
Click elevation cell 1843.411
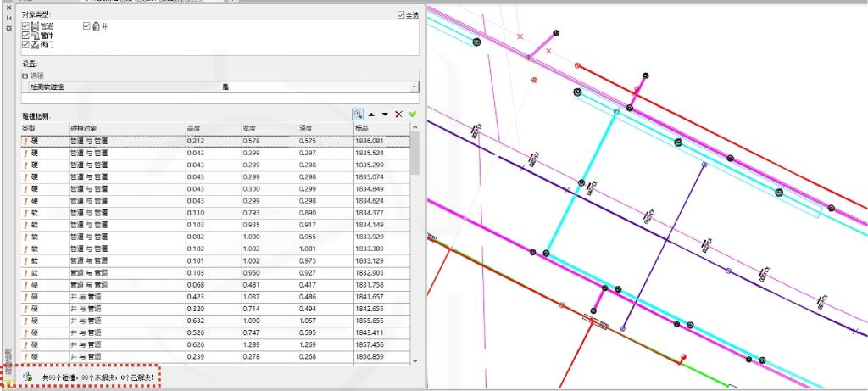pyautogui.click(x=382, y=332)
